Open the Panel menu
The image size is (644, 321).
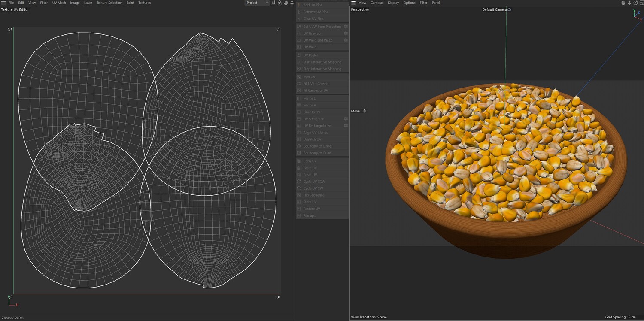(x=436, y=3)
